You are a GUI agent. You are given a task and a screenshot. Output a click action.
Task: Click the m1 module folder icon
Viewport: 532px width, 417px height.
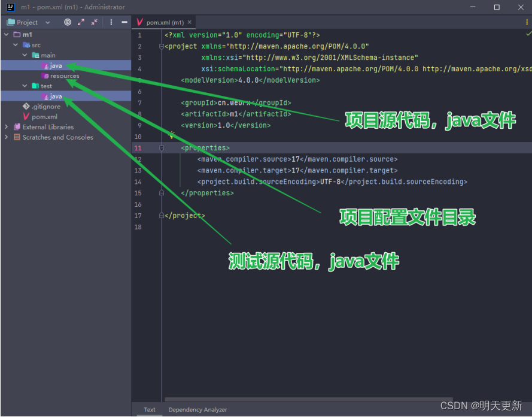tap(17, 35)
